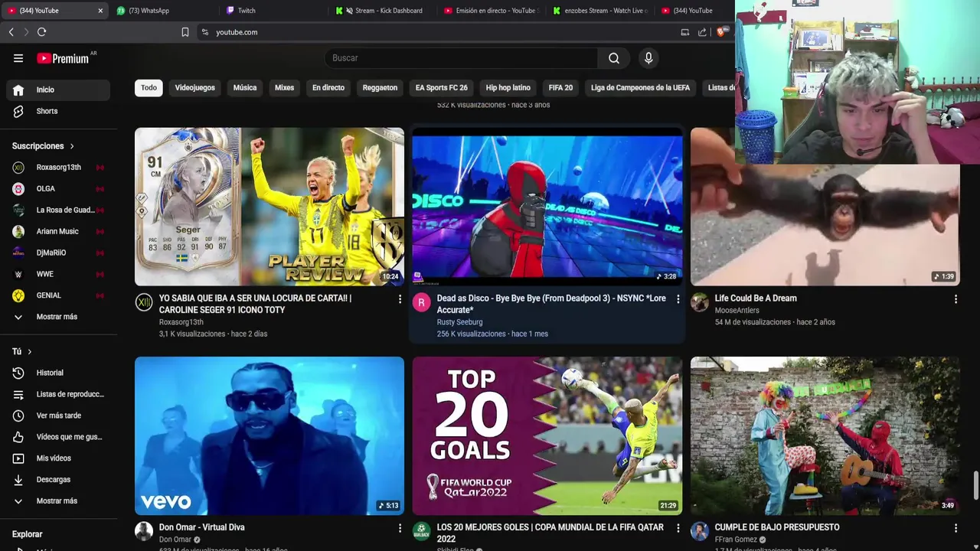Click the search magnifier button
Image resolution: width=980 pixels, height=551 pixels.
click(x=614, y=58)
